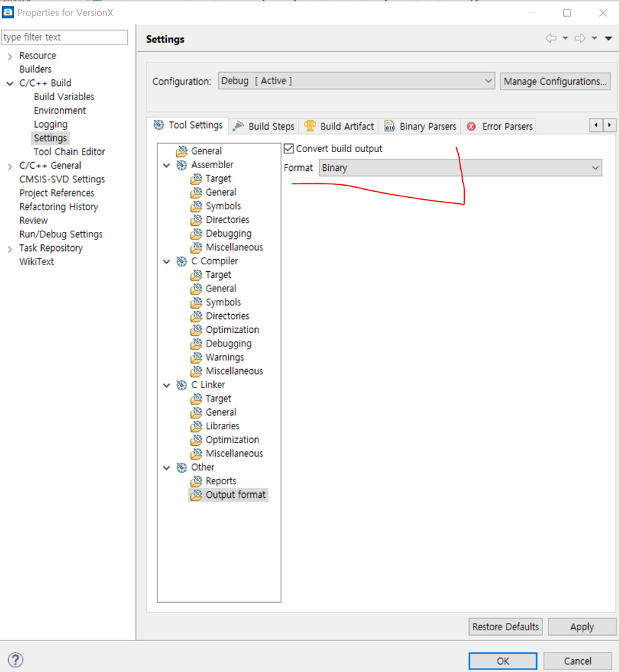
Task: Switch to the Build Steps tab
Action: (264, 126)
